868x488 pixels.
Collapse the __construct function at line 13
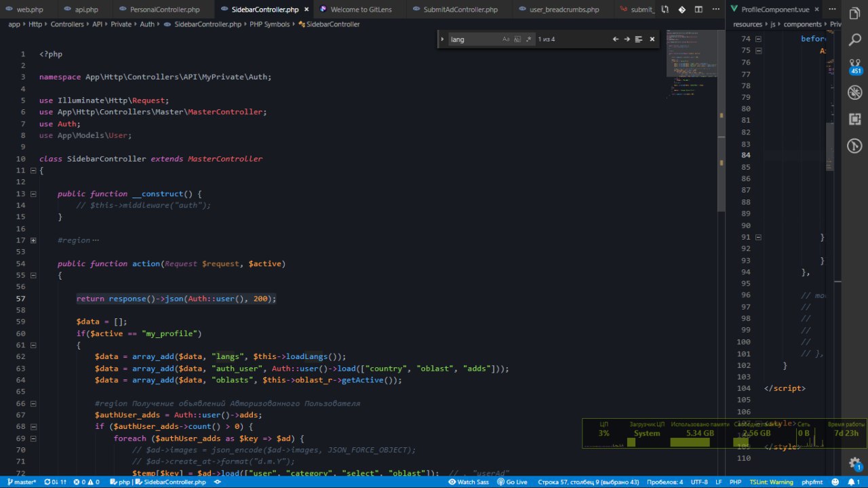pyautogui.click(x=33, y=194)
